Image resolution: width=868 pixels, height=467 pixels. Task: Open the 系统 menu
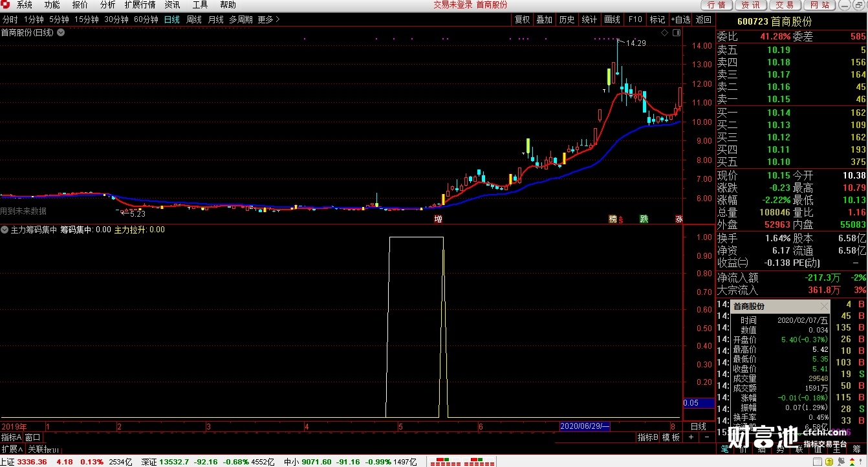[x=25, y=5]
